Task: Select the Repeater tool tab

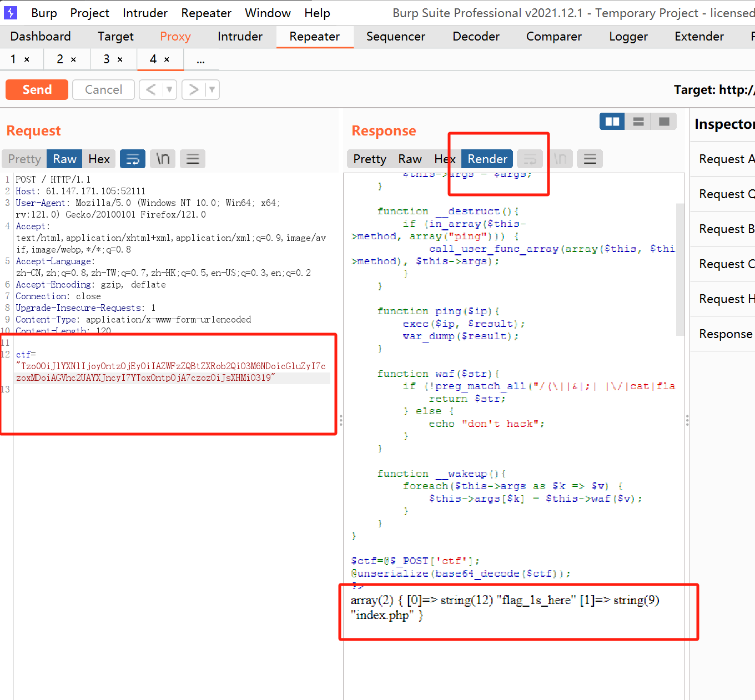Action: [314, 37]
